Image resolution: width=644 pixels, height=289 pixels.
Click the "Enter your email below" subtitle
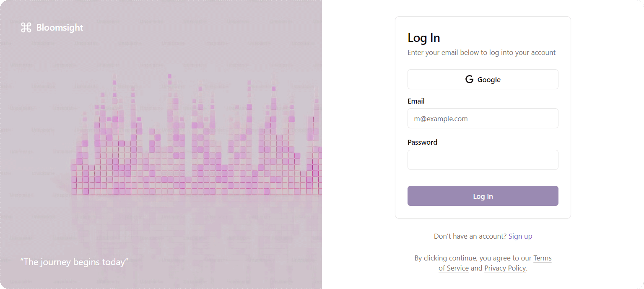[481, 52]
